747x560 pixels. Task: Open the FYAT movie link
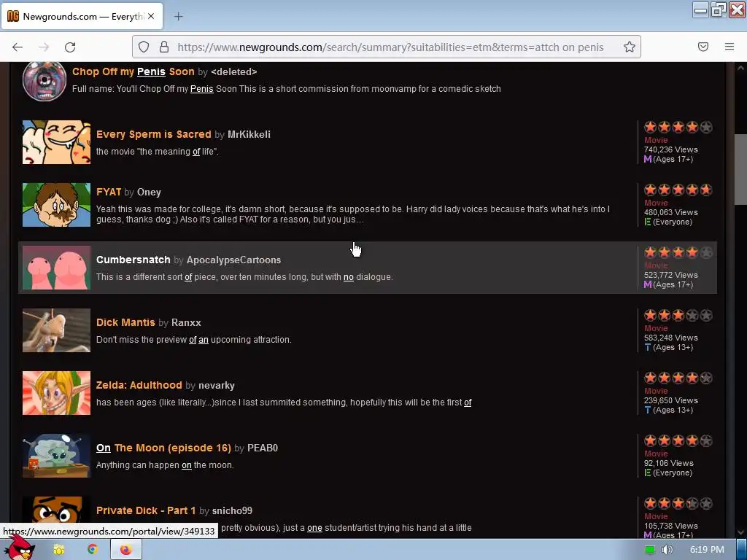(109, 192)
